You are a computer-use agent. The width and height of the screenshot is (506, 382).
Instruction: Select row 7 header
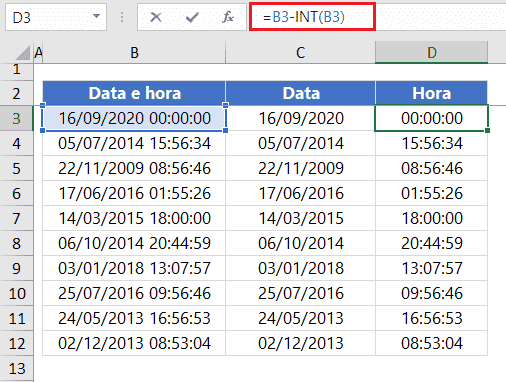(x=17, y=218)
